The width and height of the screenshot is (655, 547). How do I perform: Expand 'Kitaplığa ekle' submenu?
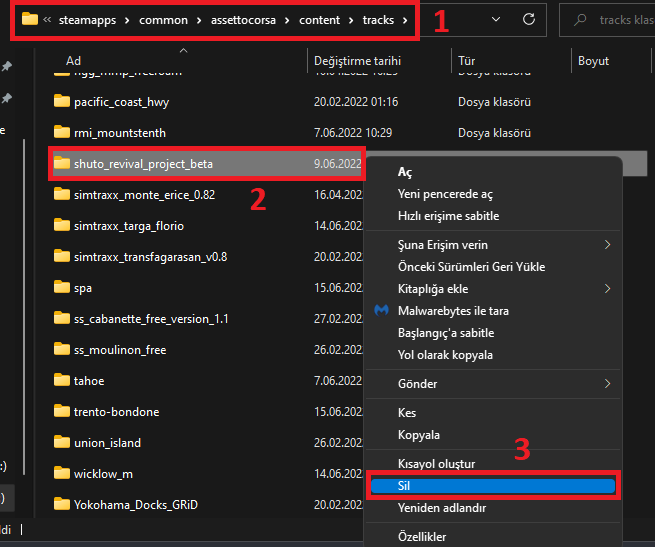607,289
